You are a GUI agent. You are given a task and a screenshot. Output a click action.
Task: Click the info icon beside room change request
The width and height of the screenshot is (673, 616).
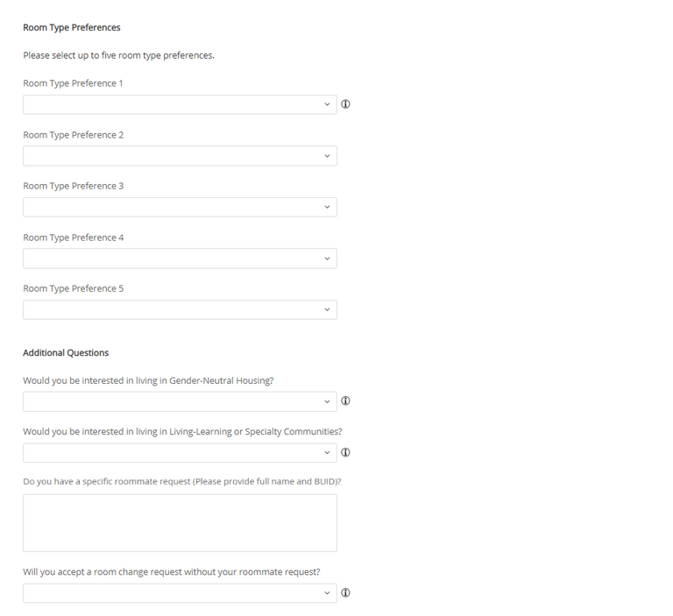click(345, 593)
